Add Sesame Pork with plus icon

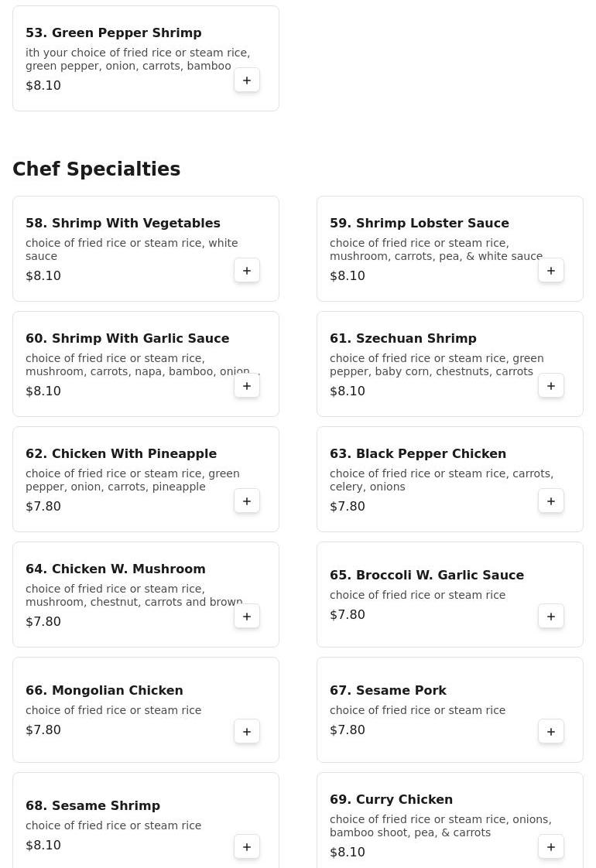click(550, 731)
